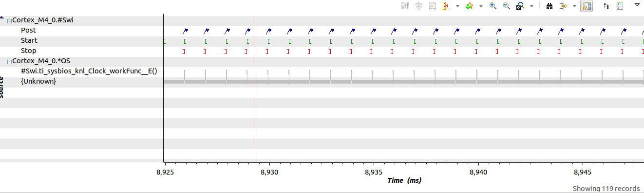Open the view menu triangle

(x=637, y=5)
